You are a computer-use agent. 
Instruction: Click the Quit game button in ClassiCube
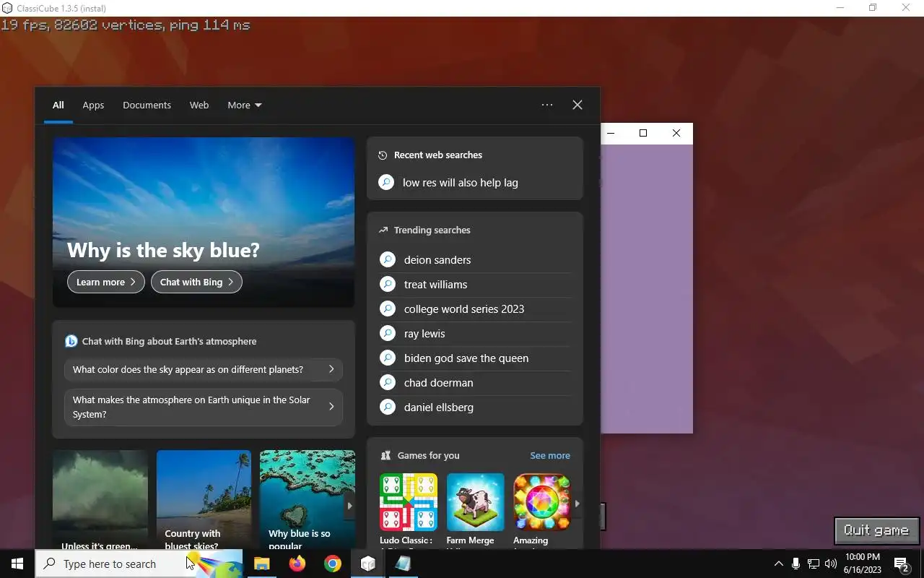[x=876, y=530]
